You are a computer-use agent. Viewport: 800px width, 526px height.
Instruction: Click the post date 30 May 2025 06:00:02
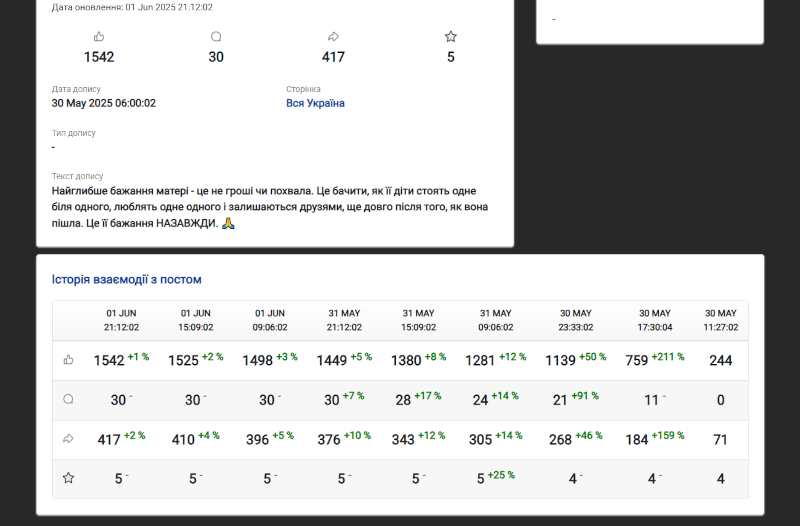pos(103,103)
